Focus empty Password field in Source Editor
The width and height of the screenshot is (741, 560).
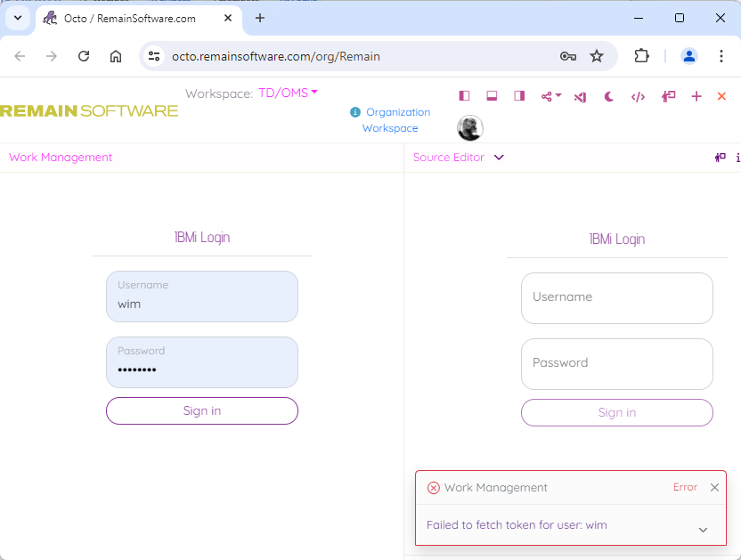coord(616,364)
